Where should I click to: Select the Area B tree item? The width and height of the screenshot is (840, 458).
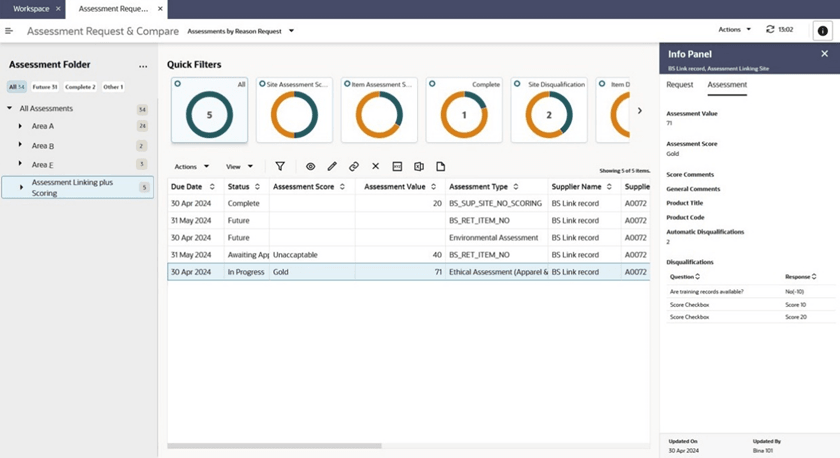click(43, 146)
